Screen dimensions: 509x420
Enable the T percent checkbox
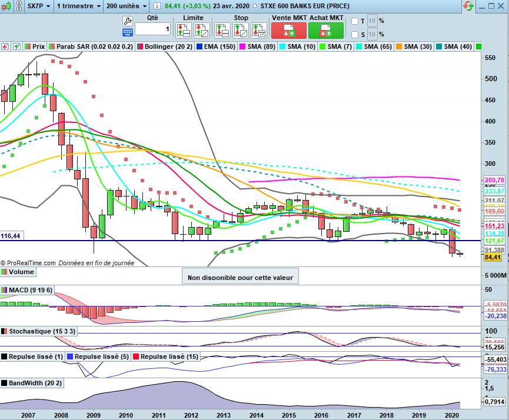click(x=355, y=21)
